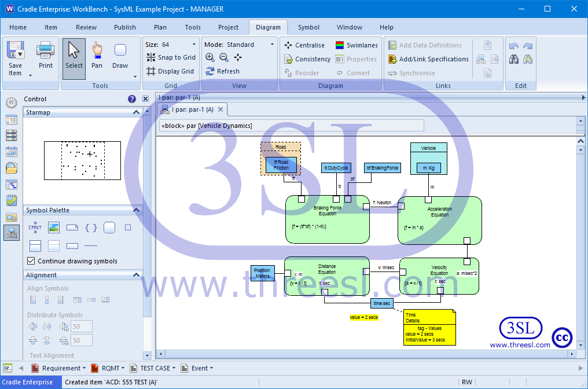Choose the comment symbol in Symbol Palette
This screenshot has height=389, width=588.
[35, 227]
